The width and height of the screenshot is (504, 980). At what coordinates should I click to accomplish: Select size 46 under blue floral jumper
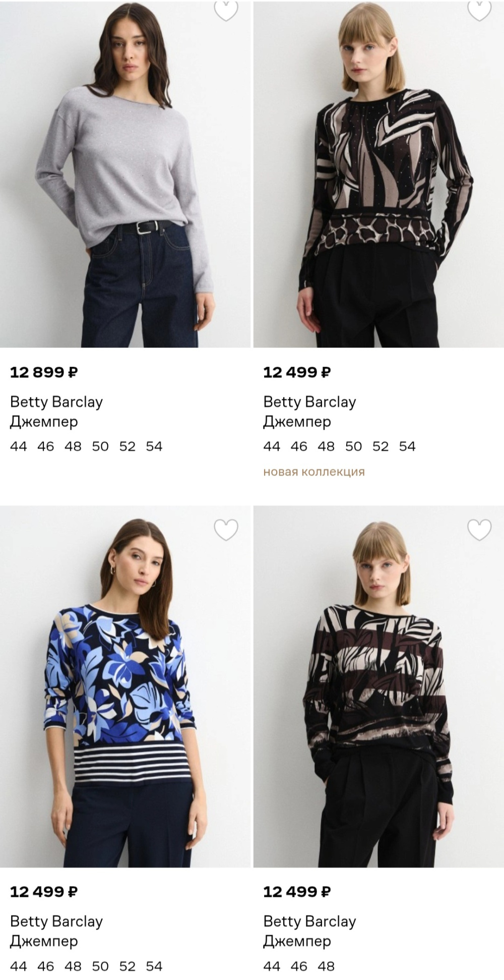click(x=46, y=966)
